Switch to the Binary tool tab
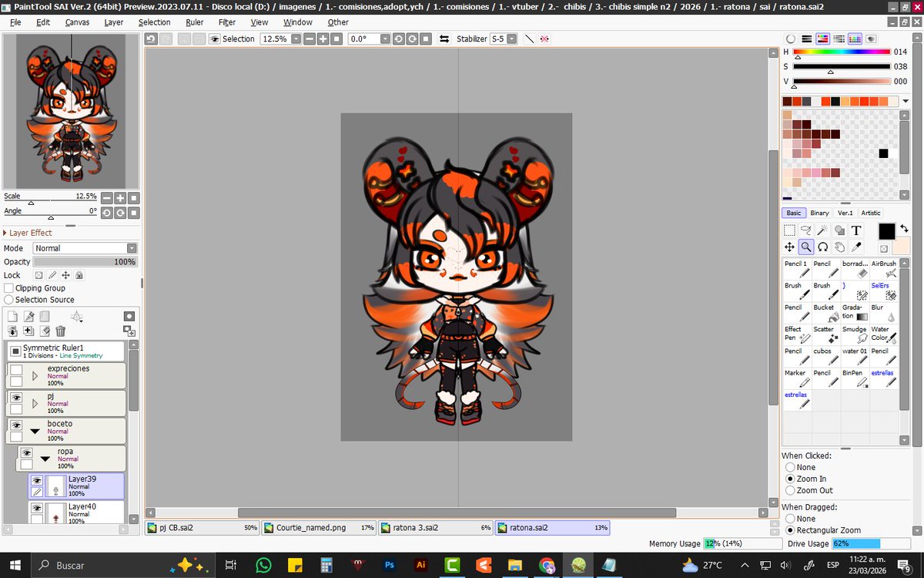This screenshot has height=578, width=924. pos(819,213)
